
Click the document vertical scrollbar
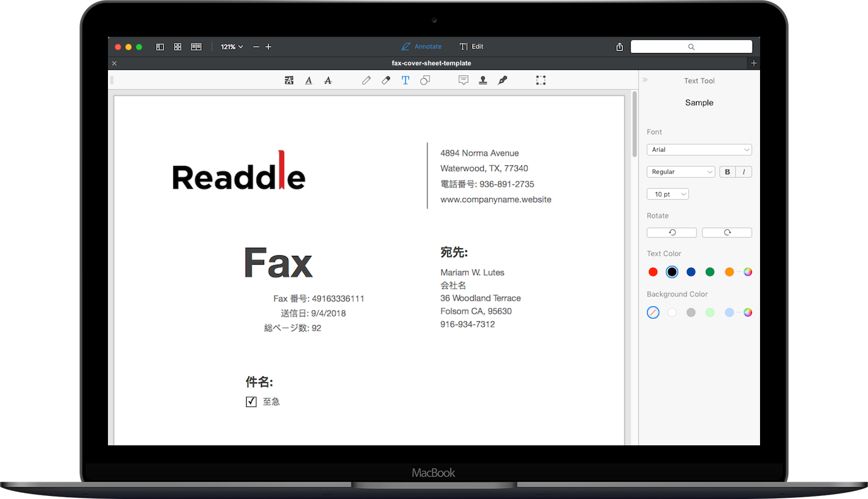(634, 125)
